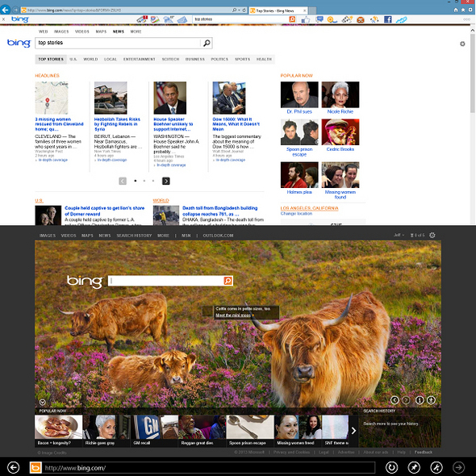
Task: Open the 'Spoon prison escape' homepage tile
Action: (x=250, y=431)
